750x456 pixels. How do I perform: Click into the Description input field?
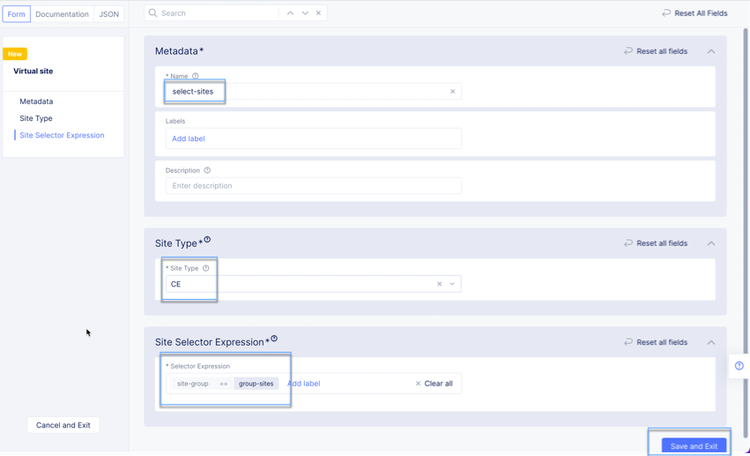tap(313, 186)
